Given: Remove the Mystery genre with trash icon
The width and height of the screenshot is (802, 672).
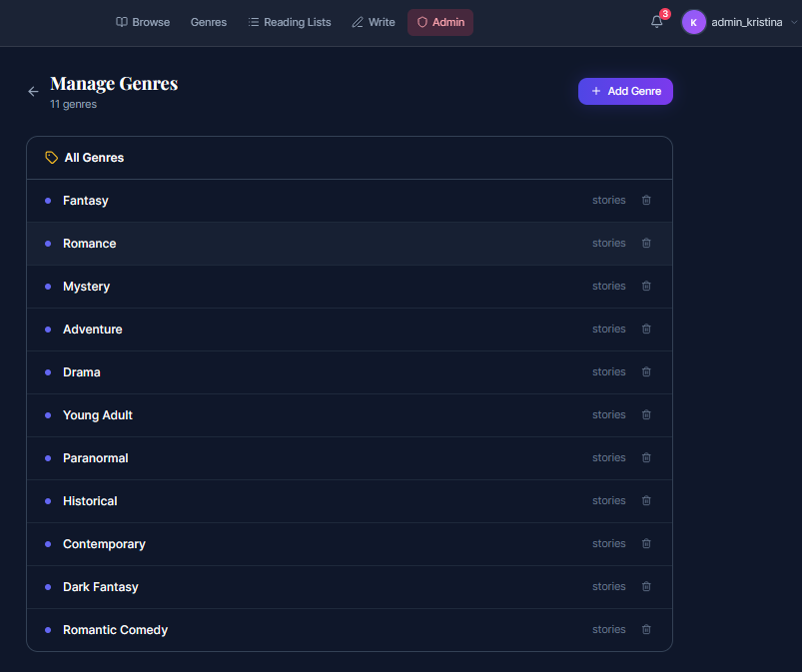Looking at the screenshot, I should [x=646, y=287].
